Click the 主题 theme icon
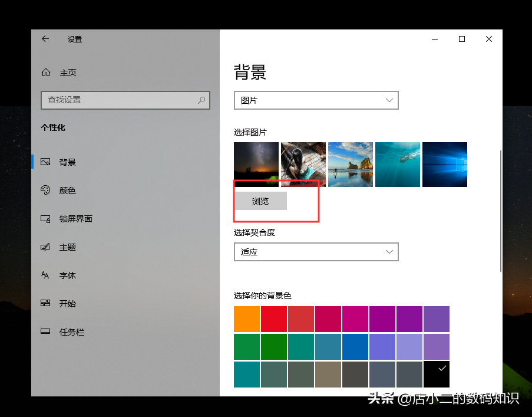 click(45, 247)
